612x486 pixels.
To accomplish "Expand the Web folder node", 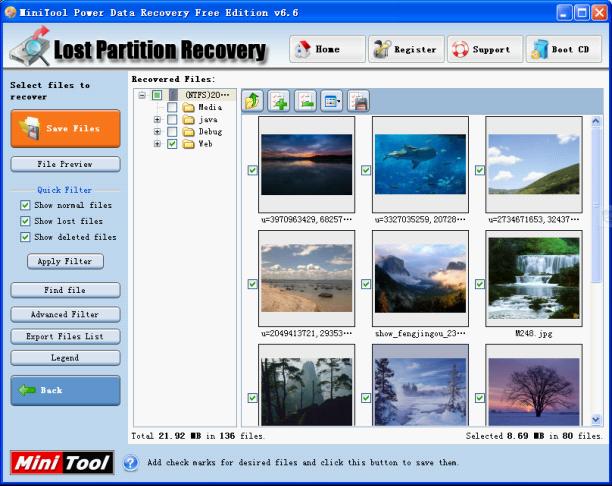I will [157, 144].
